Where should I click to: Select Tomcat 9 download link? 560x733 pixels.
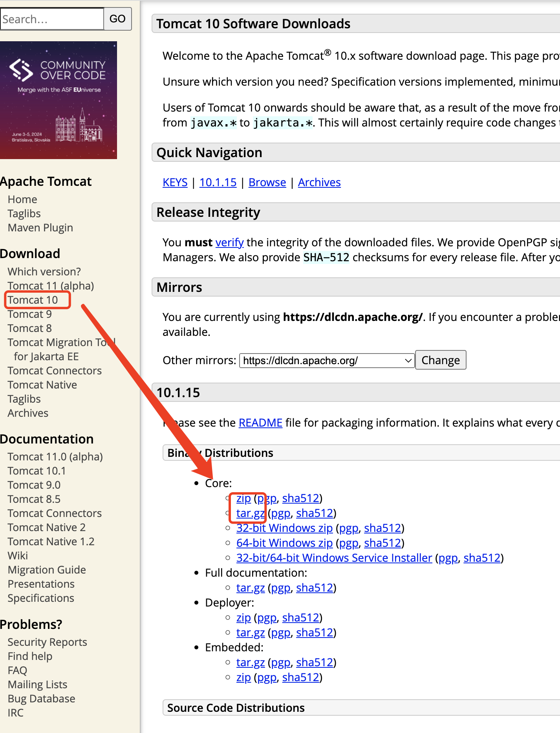point(30,314)
